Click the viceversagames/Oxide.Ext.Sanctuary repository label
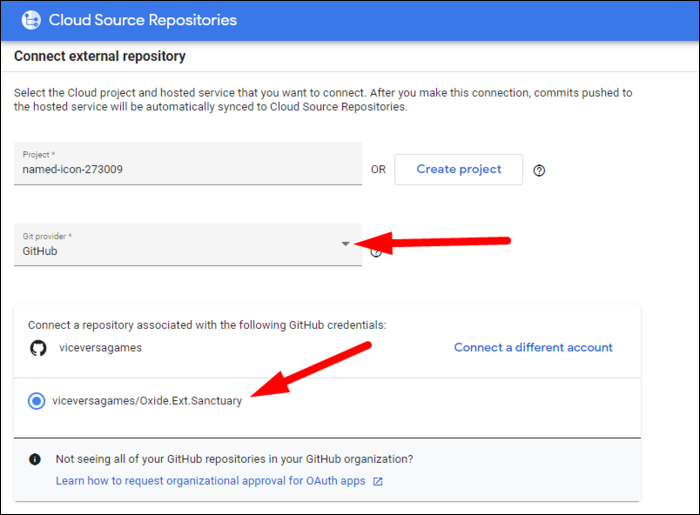The width and height of the screenshot is (700, 515). pos(147,401)
